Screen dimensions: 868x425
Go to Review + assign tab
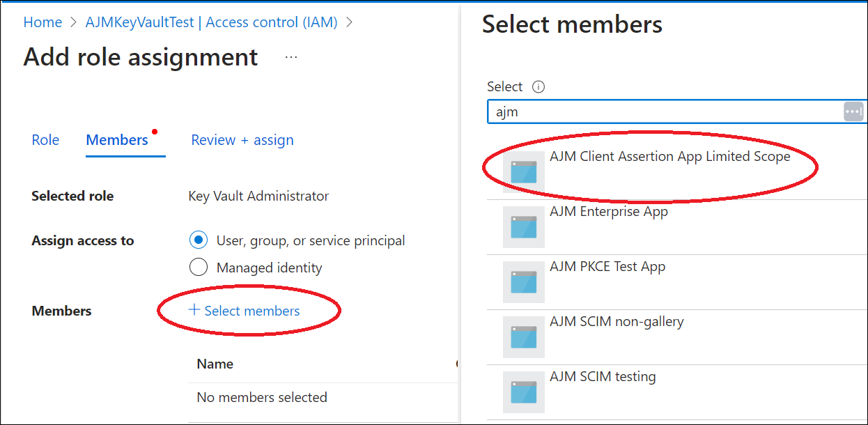click(x=242, y=140)
